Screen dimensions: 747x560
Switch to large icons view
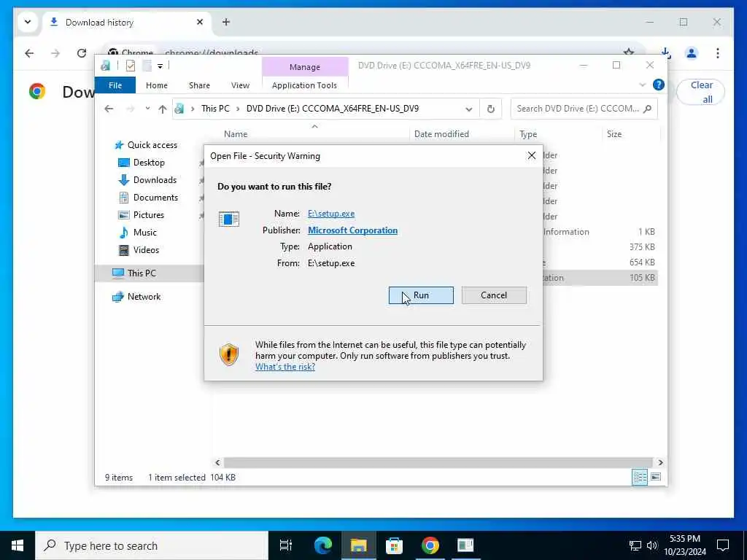(x=656, y=477)
